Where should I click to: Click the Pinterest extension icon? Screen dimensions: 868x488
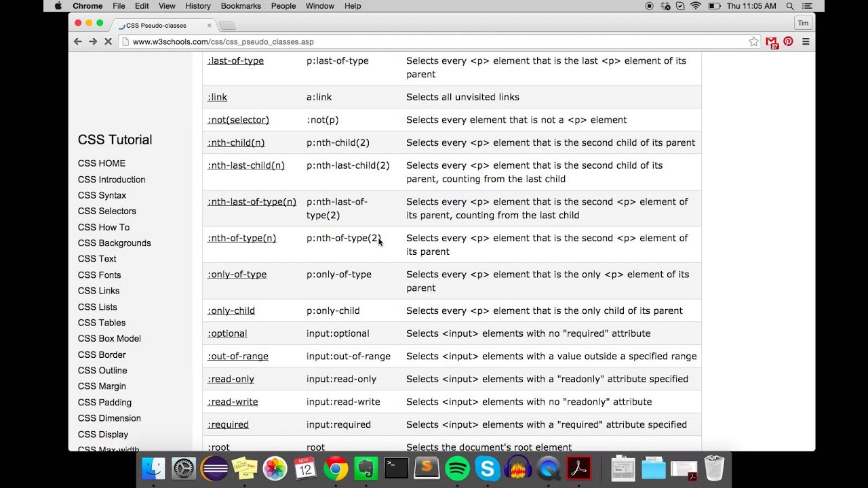pos(788,41)
